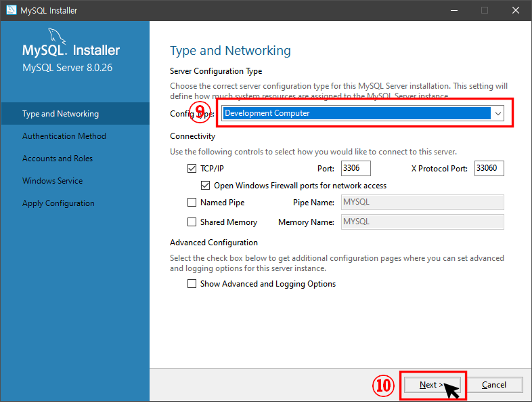The image size is (532, 414).
Task: Enable the Shared Memory checkbox
Action: point(192,222)
